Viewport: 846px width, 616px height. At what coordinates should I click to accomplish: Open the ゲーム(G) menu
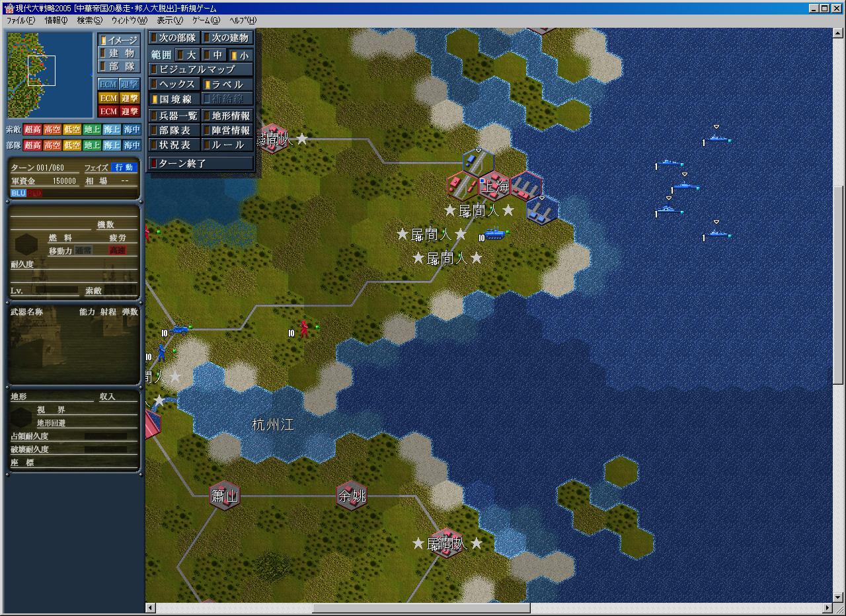(206, 20)
